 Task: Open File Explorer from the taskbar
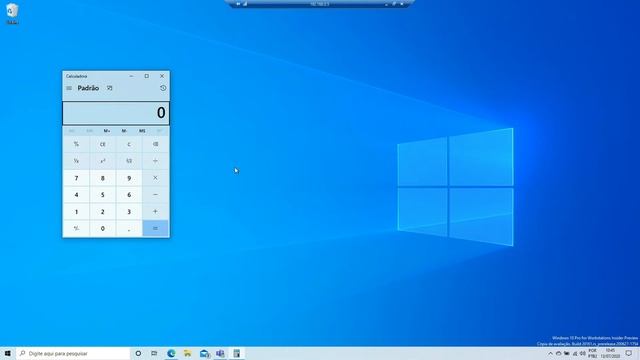coord(187,353)
